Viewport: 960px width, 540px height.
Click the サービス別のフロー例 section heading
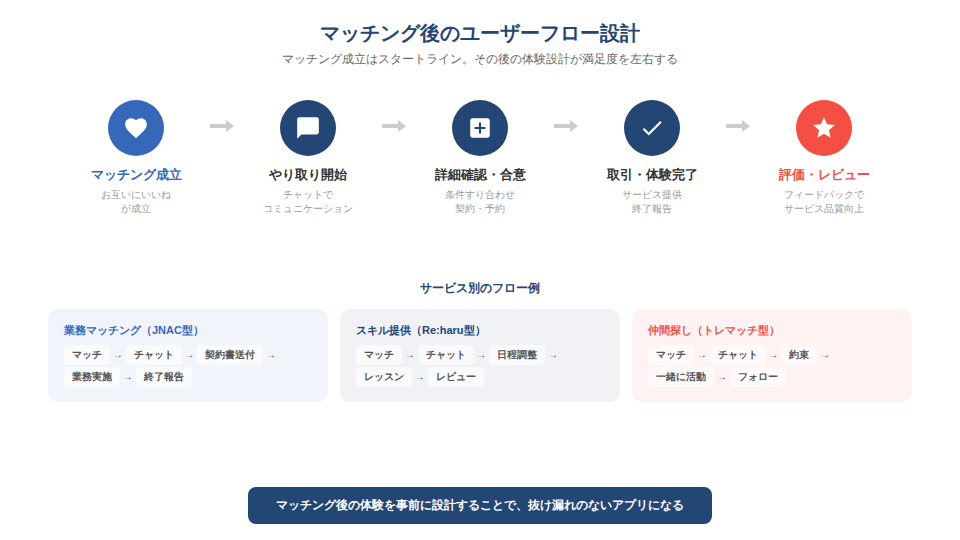click(480, 288)
